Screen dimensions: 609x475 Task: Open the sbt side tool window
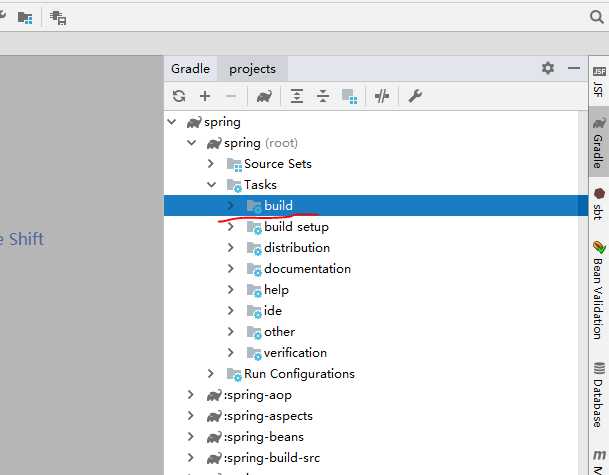[x=599, y=204]
